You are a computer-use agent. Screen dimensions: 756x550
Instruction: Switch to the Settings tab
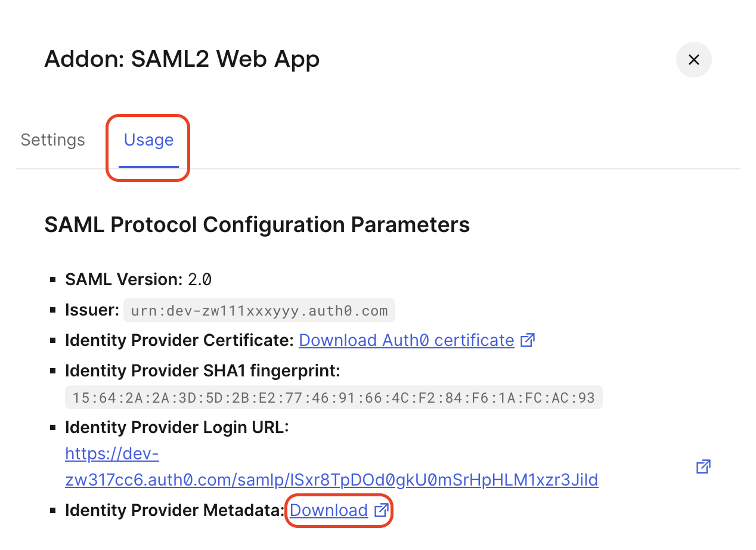click(52, 140)
